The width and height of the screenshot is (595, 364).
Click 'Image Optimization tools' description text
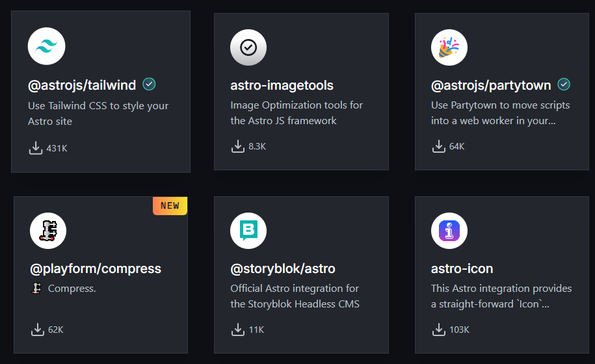pos(297,112)
